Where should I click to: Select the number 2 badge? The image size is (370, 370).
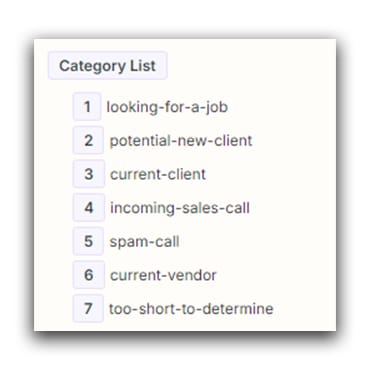coord(88,140)
